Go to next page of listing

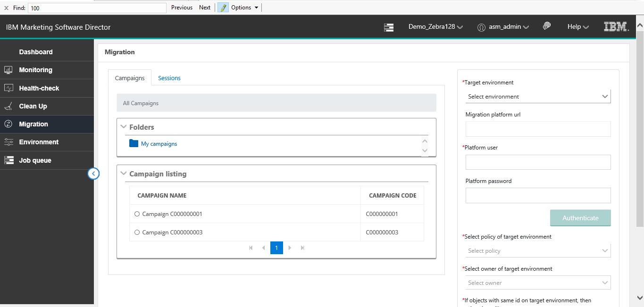point(290,248)
